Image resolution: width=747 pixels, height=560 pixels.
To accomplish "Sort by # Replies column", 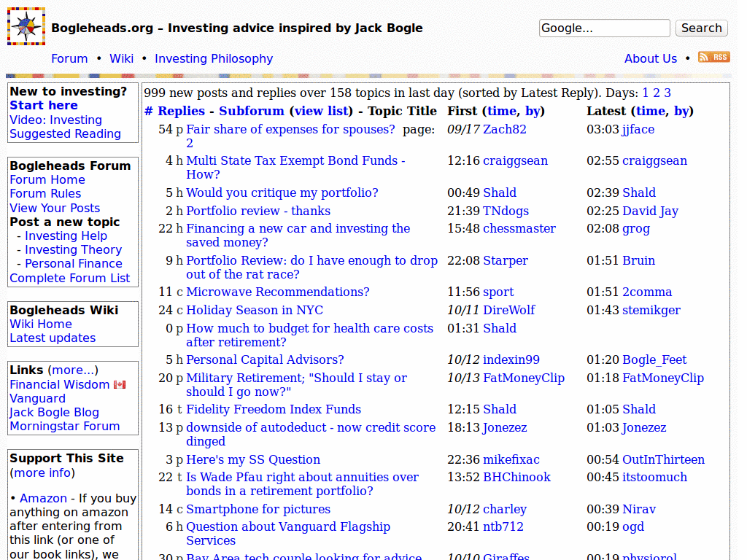I will (x=174, y=111).
